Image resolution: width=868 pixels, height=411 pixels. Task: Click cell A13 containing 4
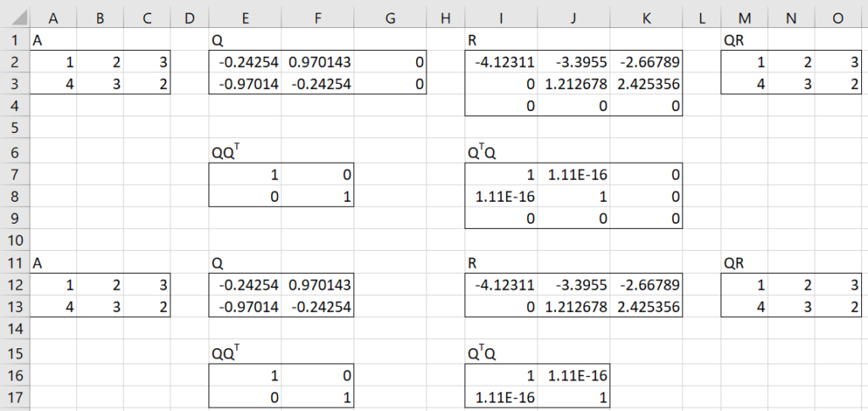coord(53,307)
